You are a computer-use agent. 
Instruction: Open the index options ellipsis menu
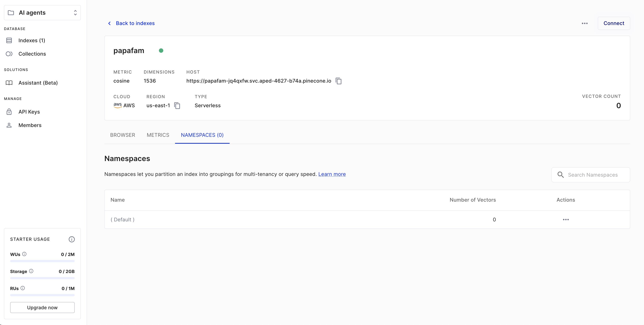[585, 23]
